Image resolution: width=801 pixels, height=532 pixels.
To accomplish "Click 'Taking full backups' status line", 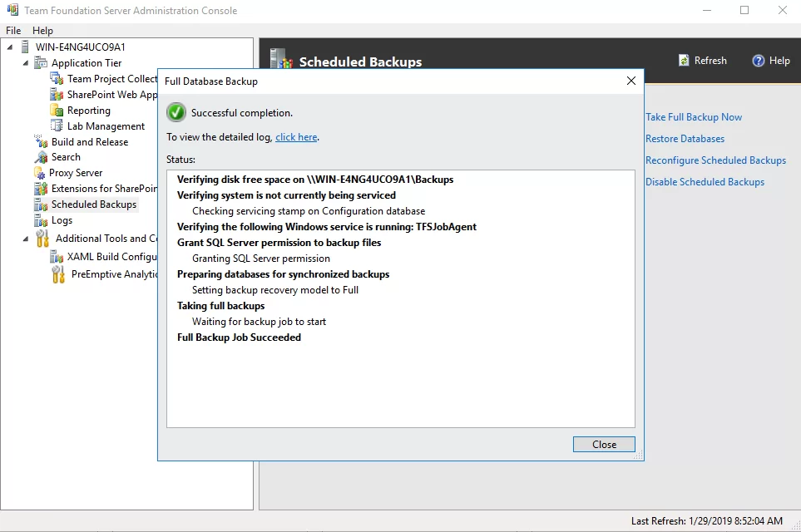I will click(x=220, y=306).
